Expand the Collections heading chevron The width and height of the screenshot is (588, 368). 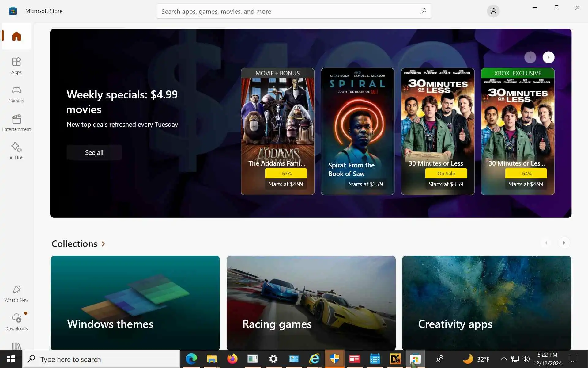point(104,244)
